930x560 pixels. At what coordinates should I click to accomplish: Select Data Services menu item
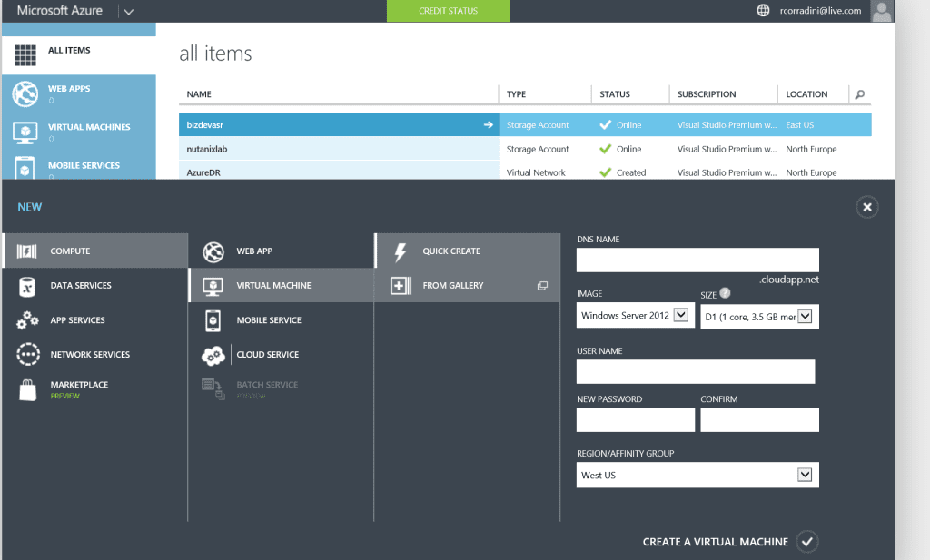tap(94, 286)
